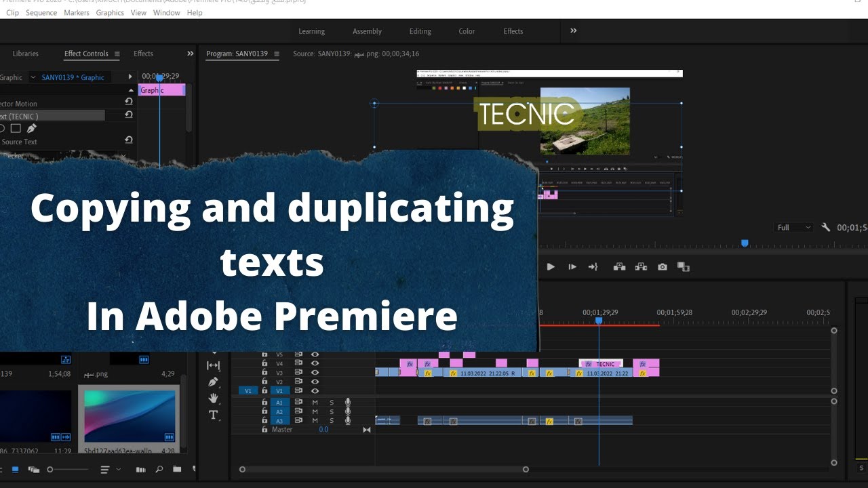The height and width of the screenshot is (488, 868).
Task: Click the Master track end-of-track icon
Action: click(367, 430)
